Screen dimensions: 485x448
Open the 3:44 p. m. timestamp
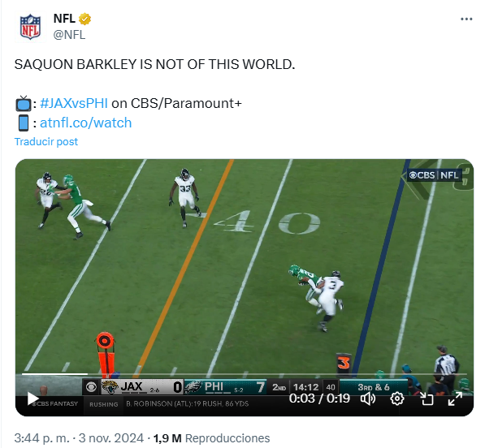point(41,438)
